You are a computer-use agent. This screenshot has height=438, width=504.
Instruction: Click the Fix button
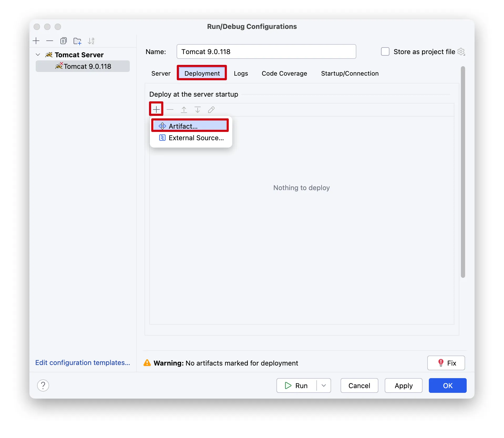[x=446, y=363]
